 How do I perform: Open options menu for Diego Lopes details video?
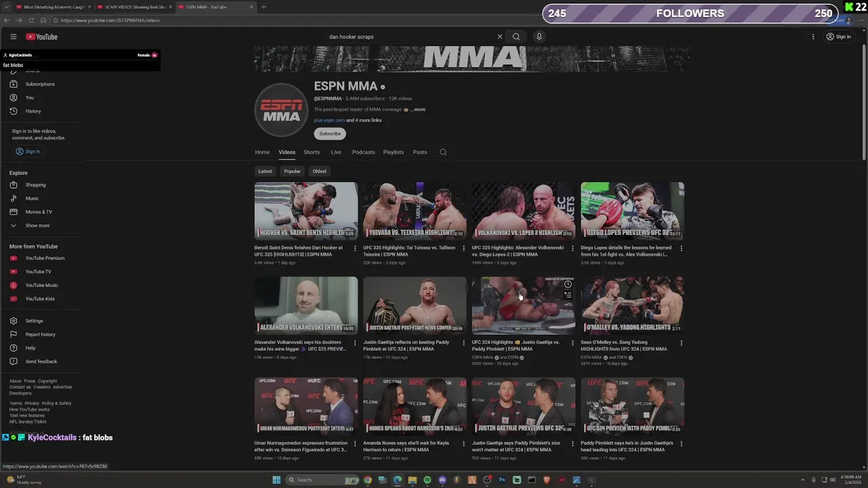point(682,248)
